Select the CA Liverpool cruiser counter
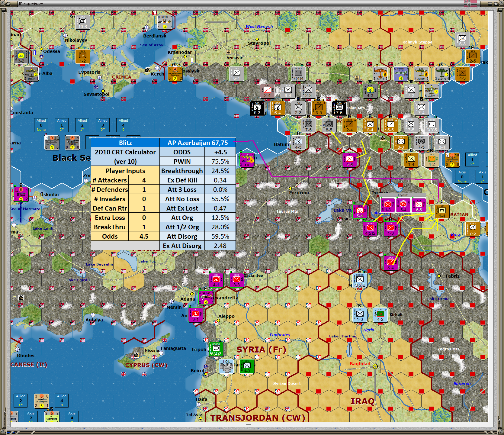This screenshot has height=435, width=504. (x=41, y=401)
